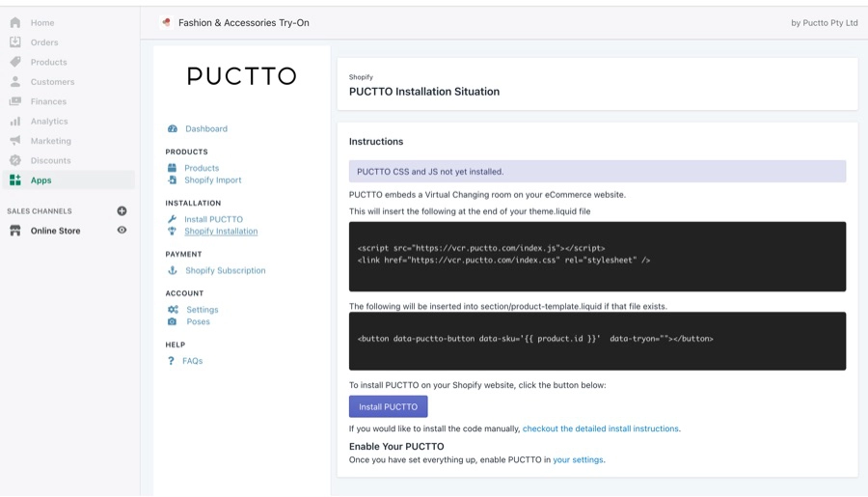Click the 'Instructions' heading
868x497 pixels.
tap(376, 141)
